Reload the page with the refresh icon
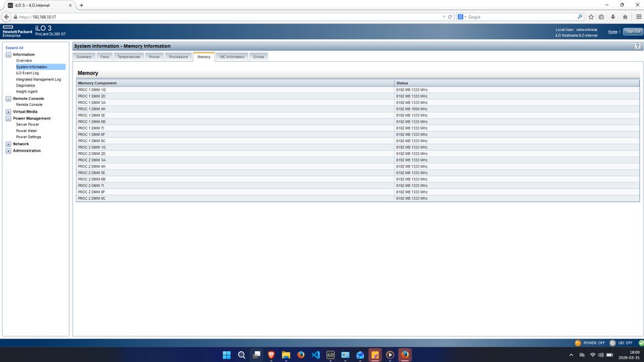The width and height of the screenshot is (644, 362). coord(449,17)
